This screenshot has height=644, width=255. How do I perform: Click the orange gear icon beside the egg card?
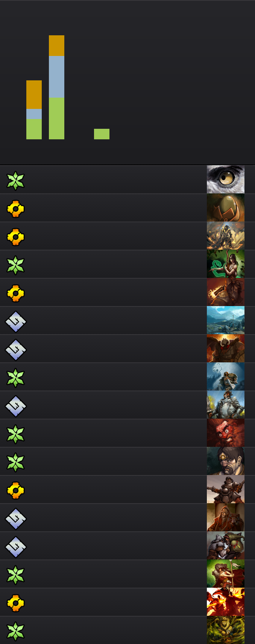[15, 209]
